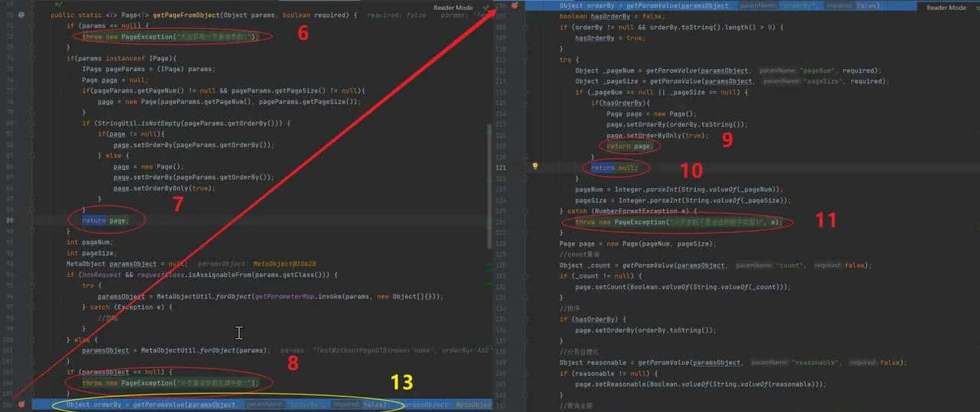980x412 pixels.
Task: Click the "pageNum" parameter hint in right pane
Action: tap(814, 70)
